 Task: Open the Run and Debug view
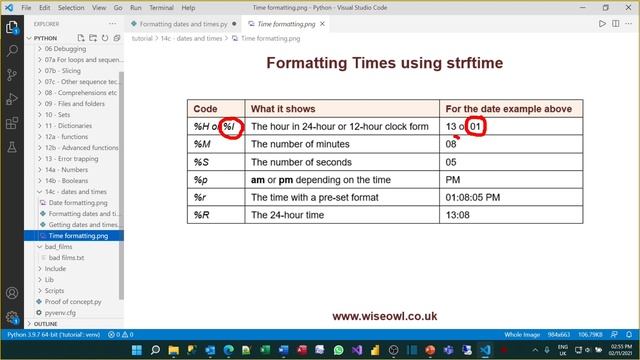click(12, 99)
